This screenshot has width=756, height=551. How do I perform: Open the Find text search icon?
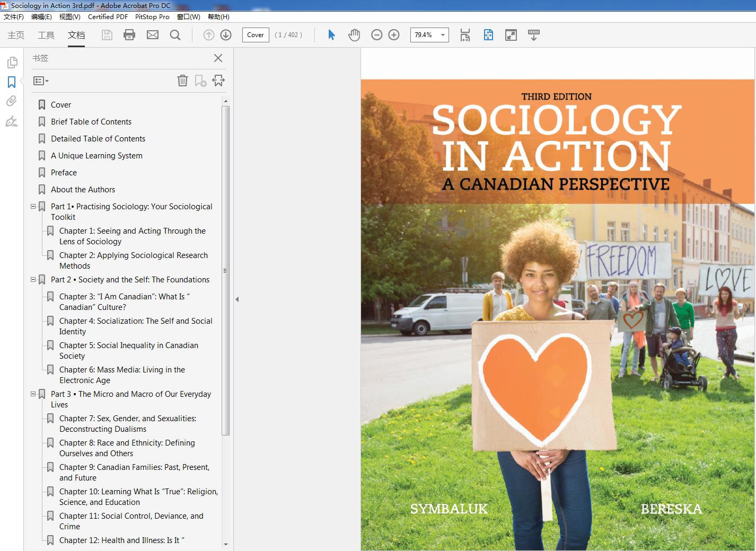(175, 35)
